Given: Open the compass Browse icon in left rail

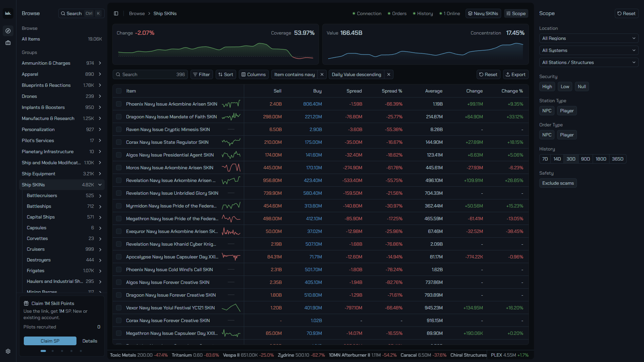Looking at the screenshot, I should pos(8,31).
